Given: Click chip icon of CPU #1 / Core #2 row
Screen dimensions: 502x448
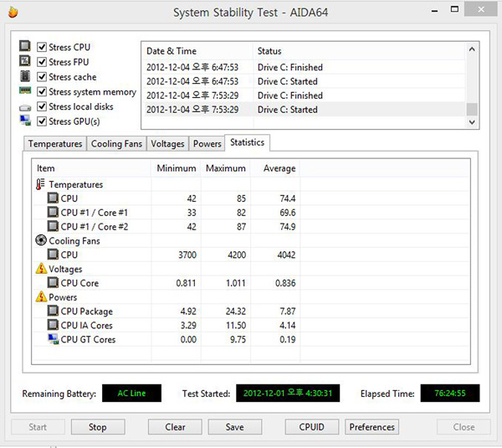Looking at the screenshot, I should click(x=53, y=226).
